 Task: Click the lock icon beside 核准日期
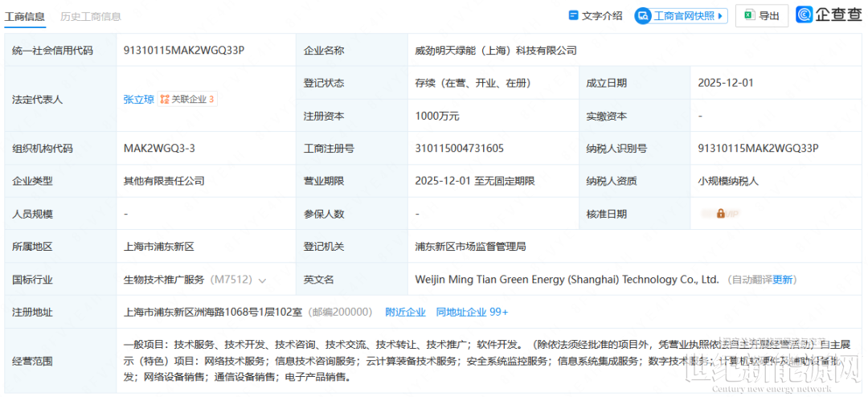click(721, 214)
